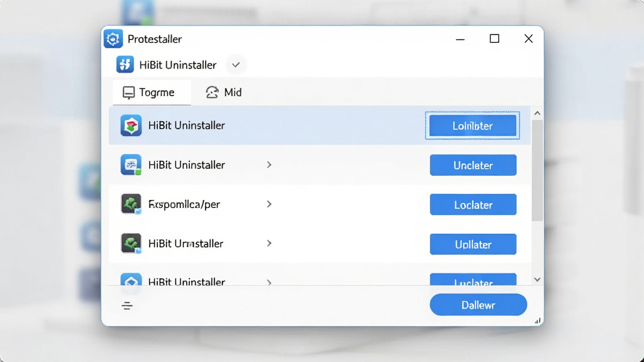This screenshot has width=644, height=362.
Task: Expand the chevron in the Unclater row
Action: pos(269,165)
